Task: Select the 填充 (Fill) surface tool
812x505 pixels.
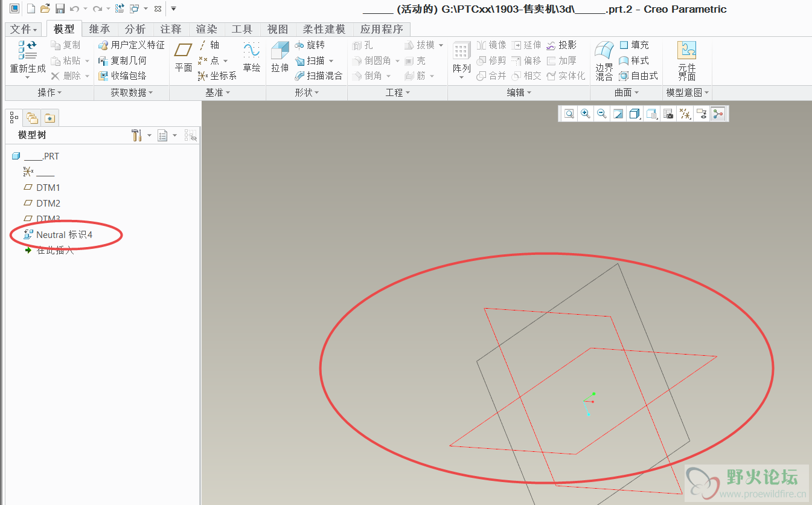Action: click(635, 45)
